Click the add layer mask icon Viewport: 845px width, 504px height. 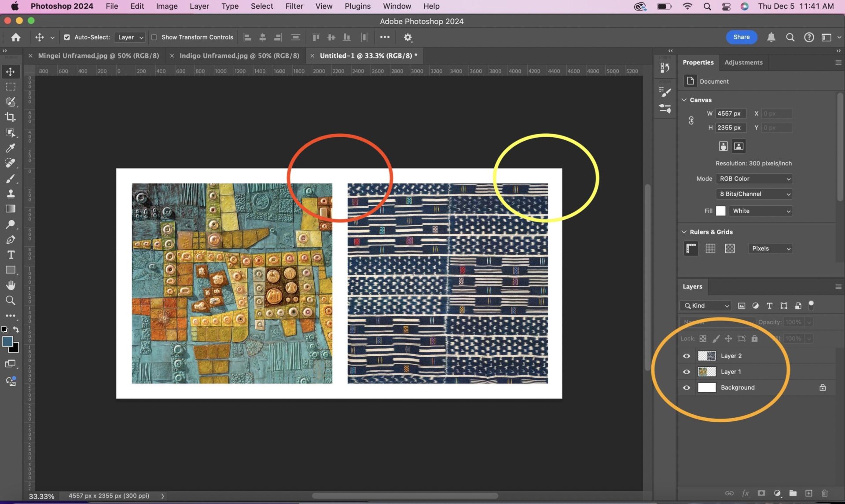761,493
